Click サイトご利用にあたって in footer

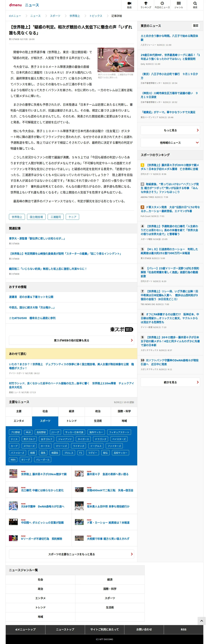click(104, 629)
